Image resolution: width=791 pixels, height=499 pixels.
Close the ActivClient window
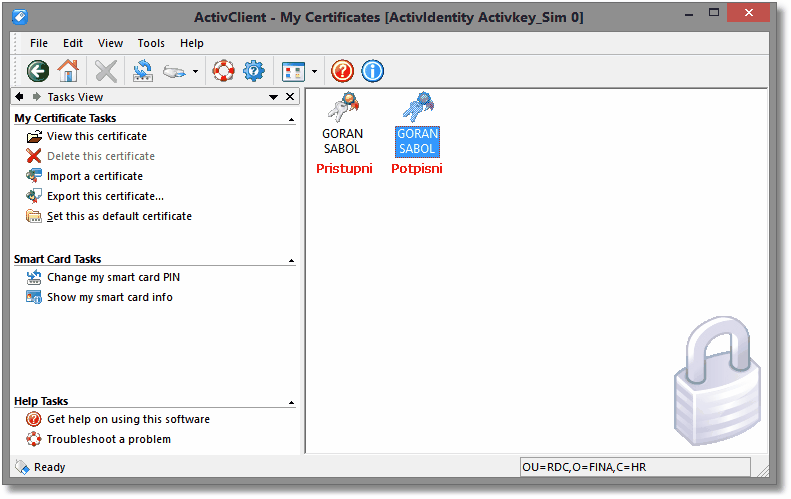pos(749,13)
